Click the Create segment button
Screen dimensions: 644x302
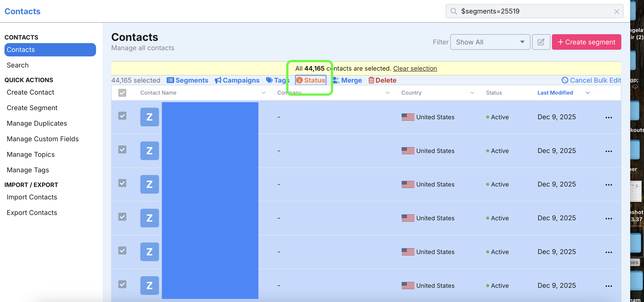pyautogui.click(x=586, y=42)
